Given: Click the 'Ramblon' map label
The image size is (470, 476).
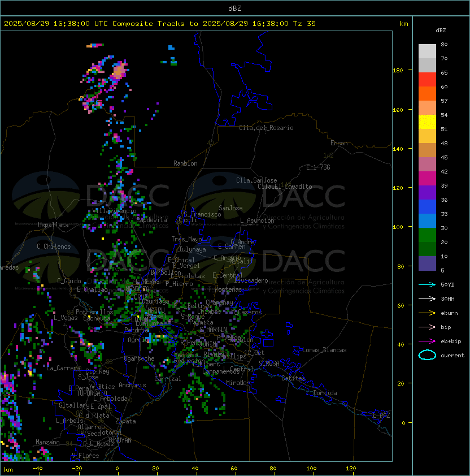Looking at the screenshot, I should tap(185, 163).
